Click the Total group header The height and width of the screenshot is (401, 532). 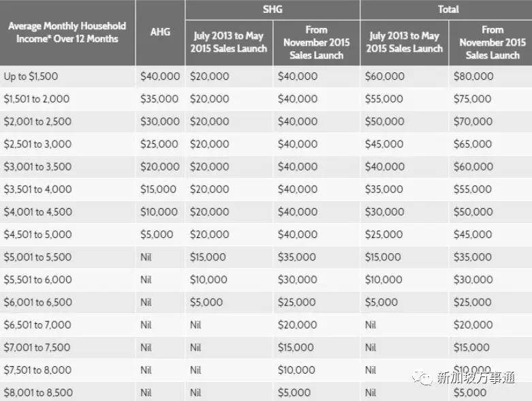coord(448,10)
